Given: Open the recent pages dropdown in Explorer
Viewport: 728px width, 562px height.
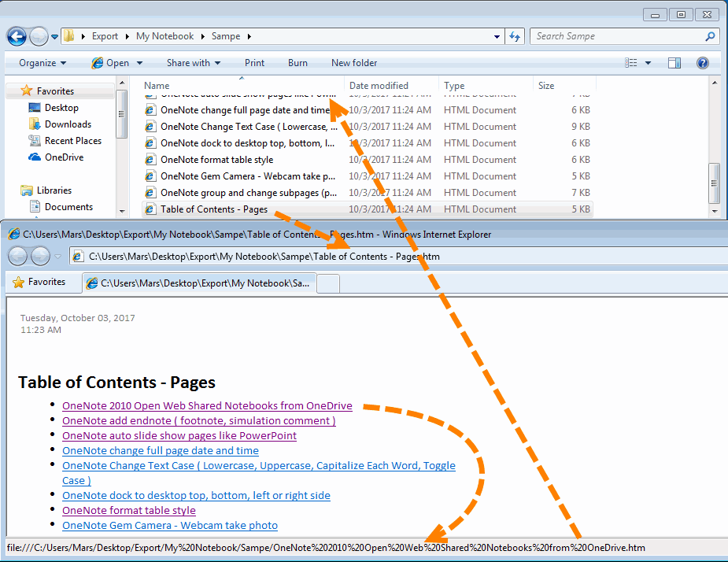Looking at the screenshot, I should pyautogui.click(x=55, y=36).
